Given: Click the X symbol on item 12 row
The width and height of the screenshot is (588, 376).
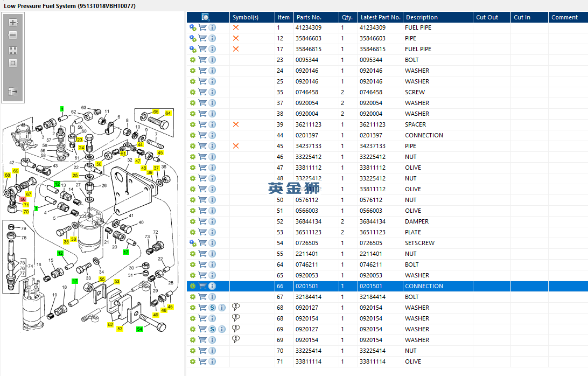Looking at the screenshot, I should (x=236, y=38).
